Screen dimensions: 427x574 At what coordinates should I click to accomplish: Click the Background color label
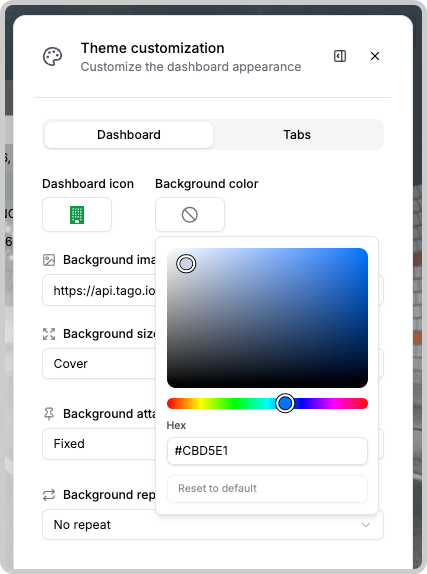207,184
